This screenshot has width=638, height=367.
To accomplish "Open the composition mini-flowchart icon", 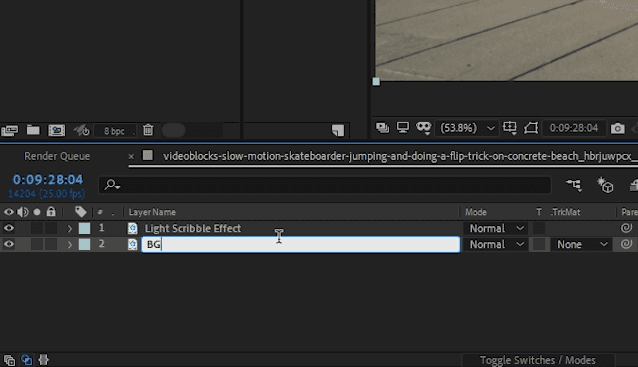I will [574, 185].
